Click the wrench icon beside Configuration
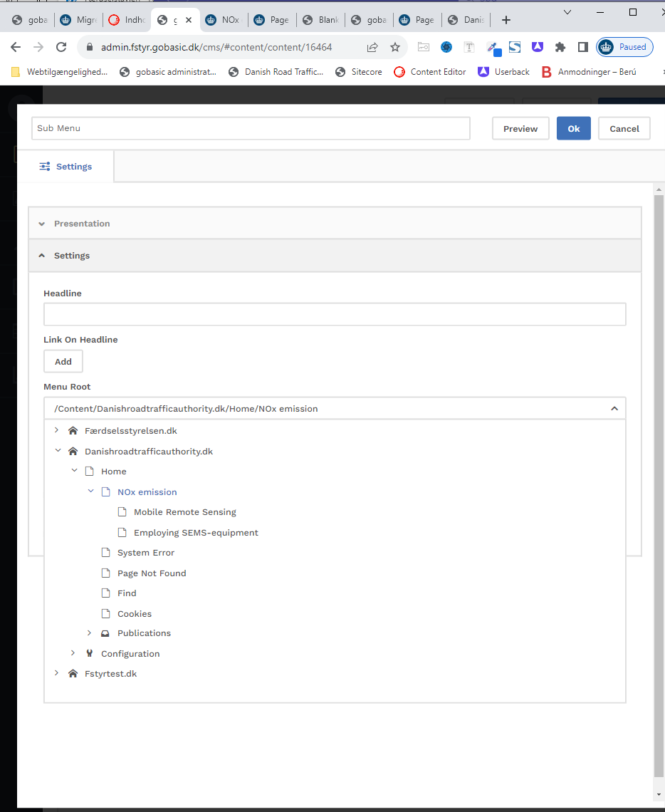The image size is (665, 812). coord(89,653)
